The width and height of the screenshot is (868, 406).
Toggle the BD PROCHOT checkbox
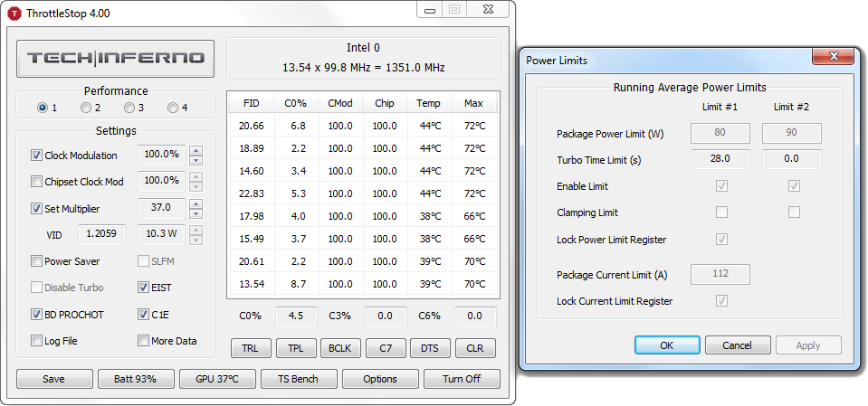pos(36,315)
